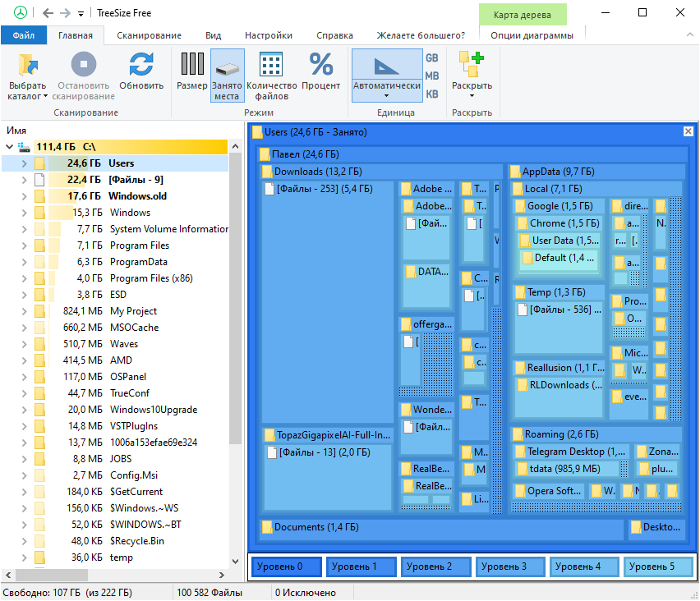The width and height of the screenshot is (700, 601).
Task: Click the Остановить сканирование stop icon
Action: coord(84,64)
